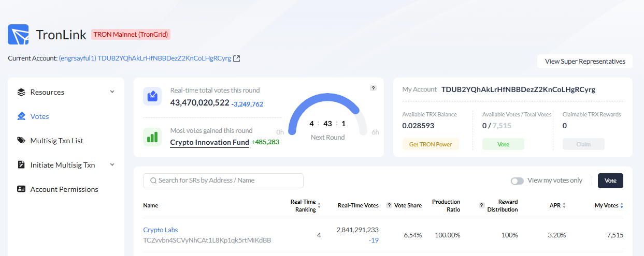Click the 3.20% APR cell
Image resolution: width=644 pixels, height=256 pixels.
pyautogui.click(x=556, y=235)
